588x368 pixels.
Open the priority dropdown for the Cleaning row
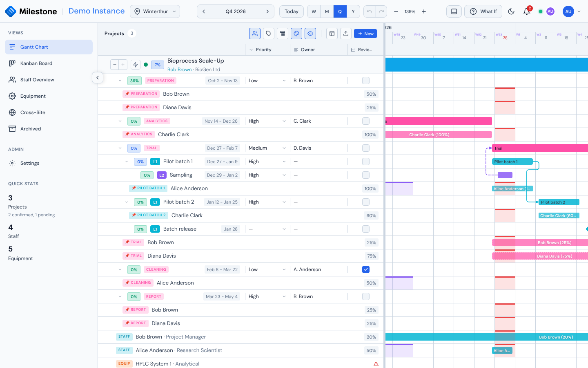click(267, 269)
